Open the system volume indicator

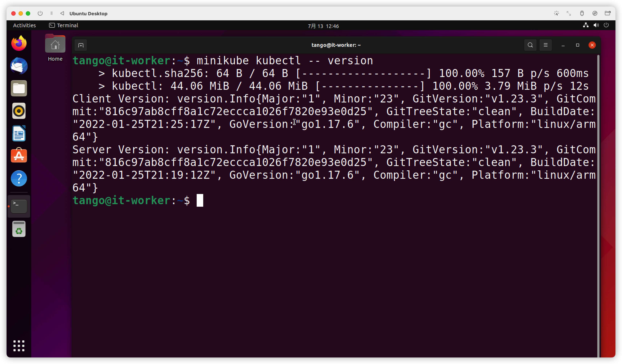(x=596, y=25)
